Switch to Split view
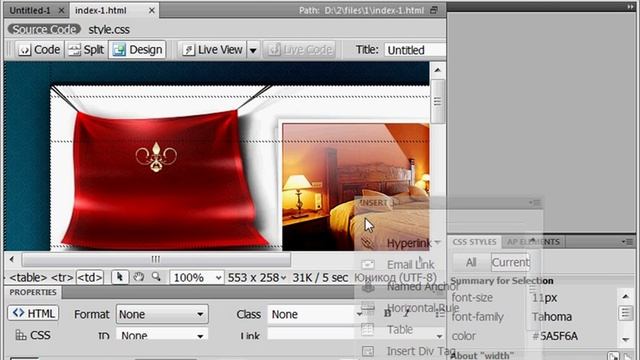 click(86, 50)
